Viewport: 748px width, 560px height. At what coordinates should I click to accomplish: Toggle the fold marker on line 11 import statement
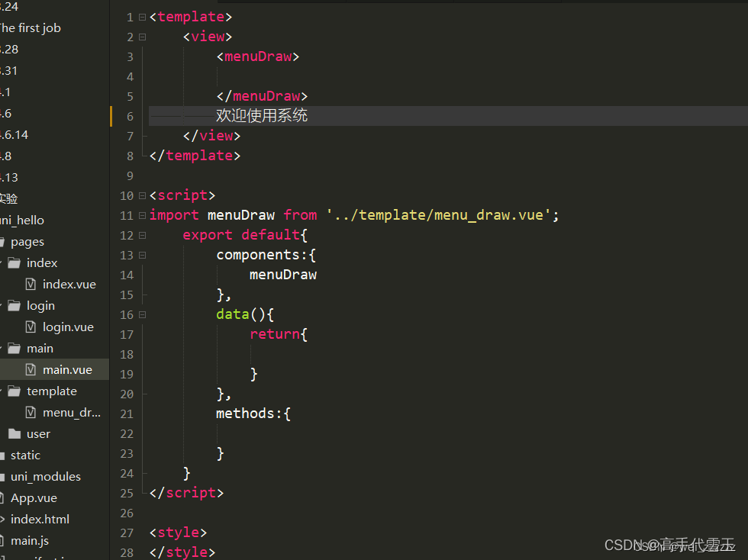(x=142, y=214)
